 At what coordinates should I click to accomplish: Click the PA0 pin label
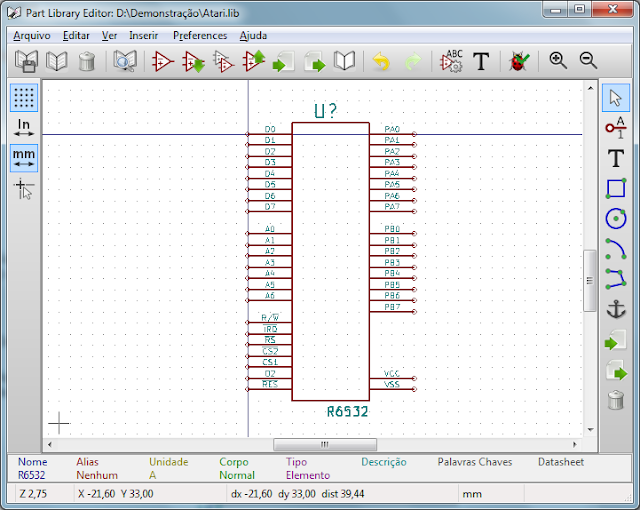(392, 129)
